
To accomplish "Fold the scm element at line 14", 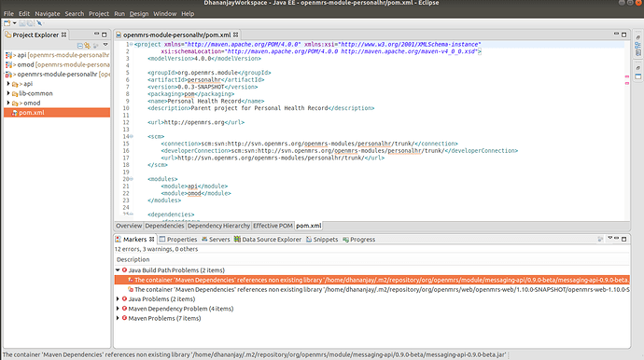I will (132, 136).
